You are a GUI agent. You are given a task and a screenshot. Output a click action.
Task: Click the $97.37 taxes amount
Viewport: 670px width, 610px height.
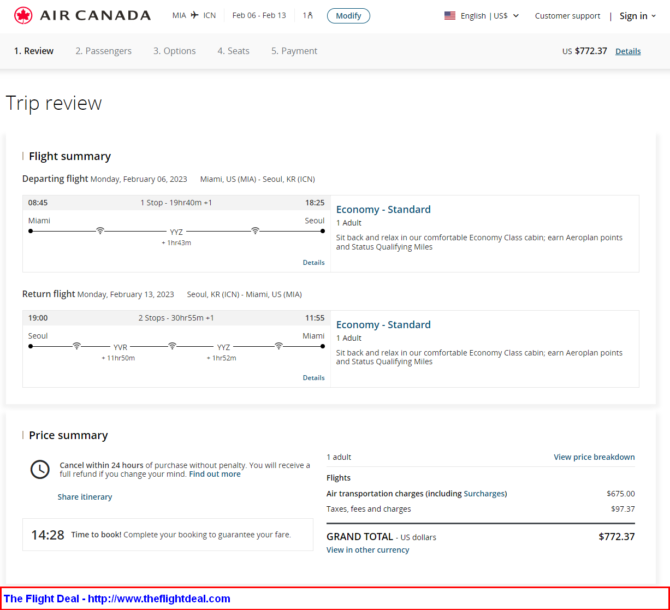pos(623,509)
